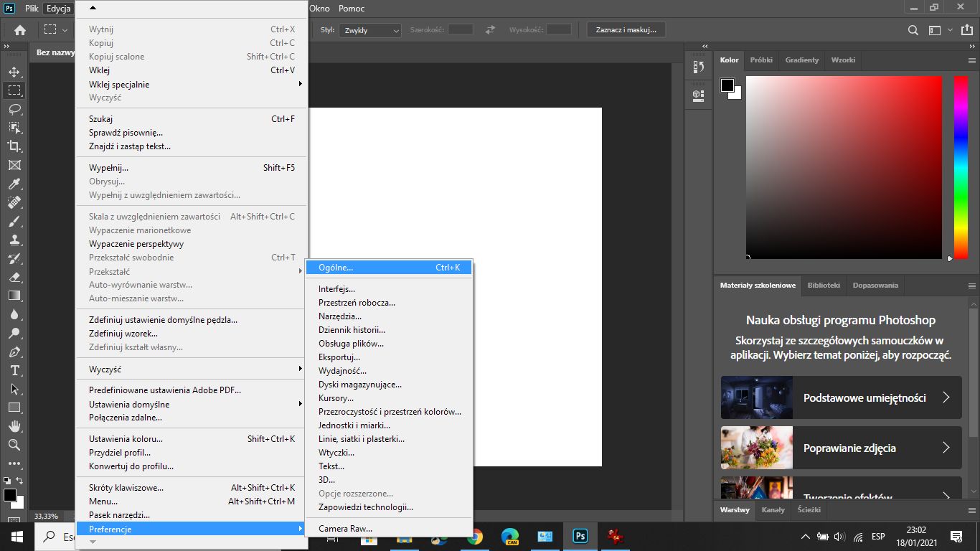Choose Camera Raw... preferences entry

coord(389,529)
